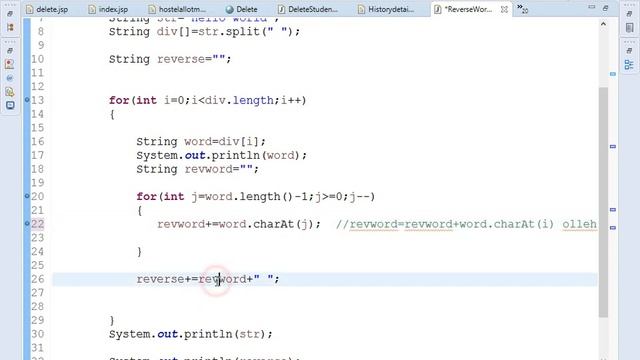Click 'System.out.println(str);' on line 30
Viewport: 640px width, 360px height.
click(190, 334)
